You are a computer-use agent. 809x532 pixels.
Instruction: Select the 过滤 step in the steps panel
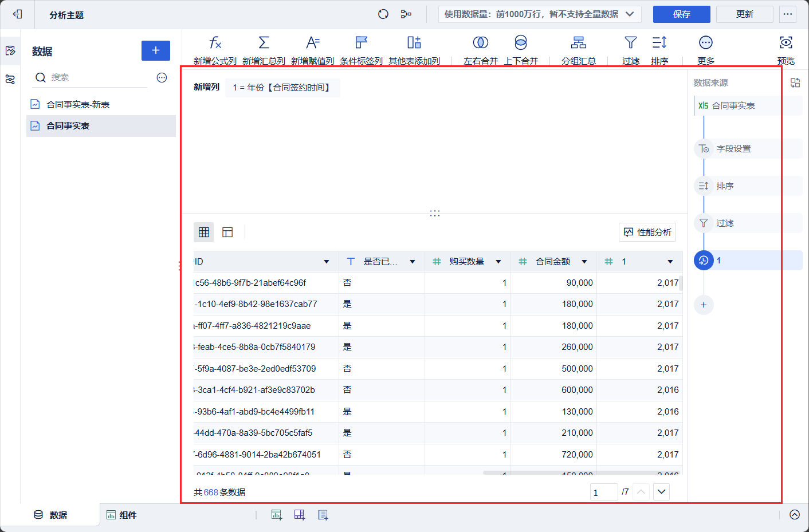748,223
